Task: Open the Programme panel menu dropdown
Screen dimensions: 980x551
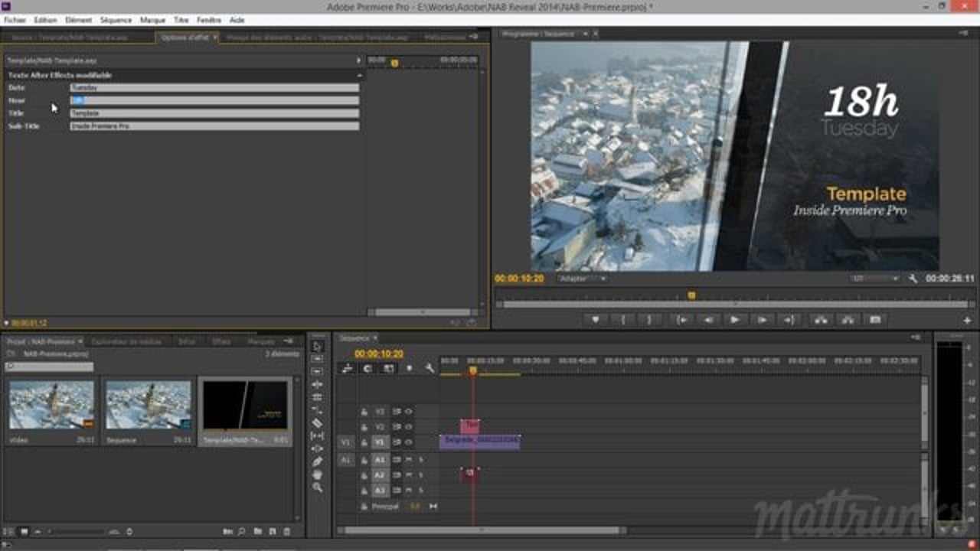Action: click(587, 33)
